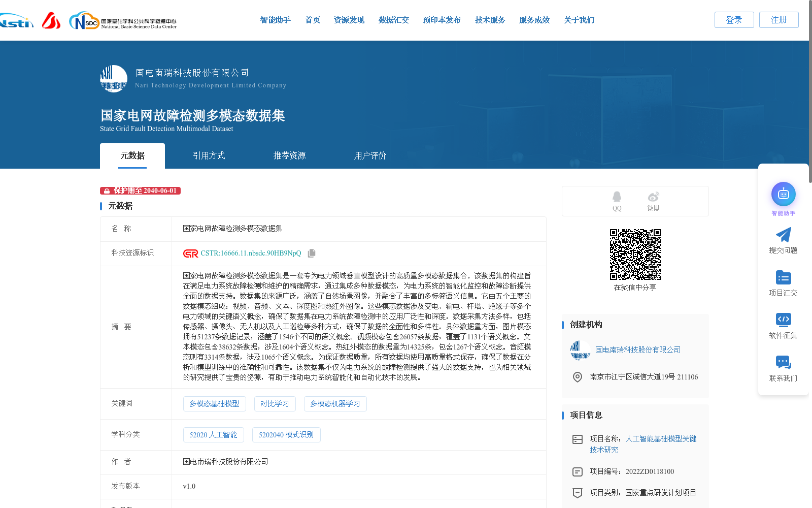Open the NSTL logo link
The image size is (812, 508).
tap(16, 20)
